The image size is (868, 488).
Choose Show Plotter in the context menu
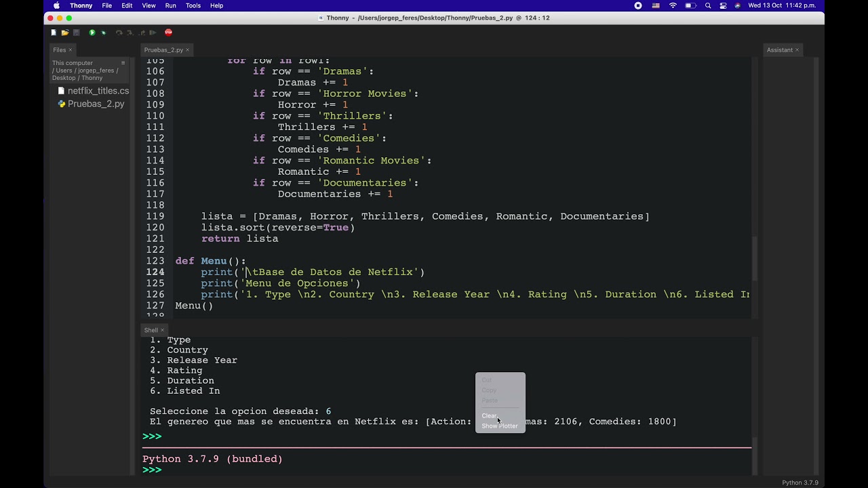tap(500, 426)
